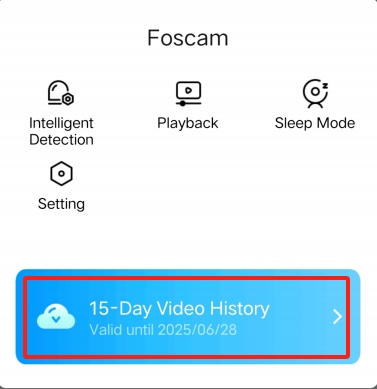Click the cloud icon in the banner
The width and height of the screenshot is (377, 389).
point(56,317)
